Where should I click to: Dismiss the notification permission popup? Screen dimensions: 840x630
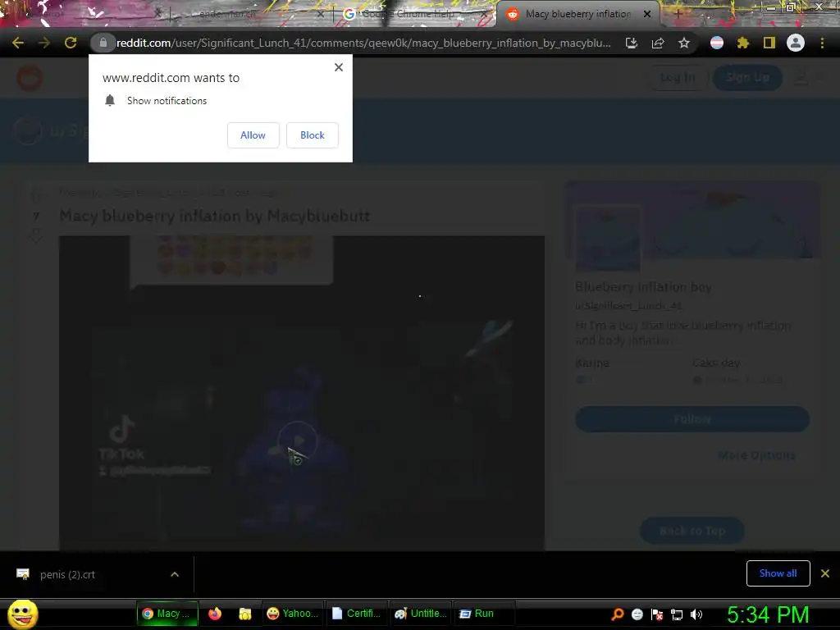339,67
